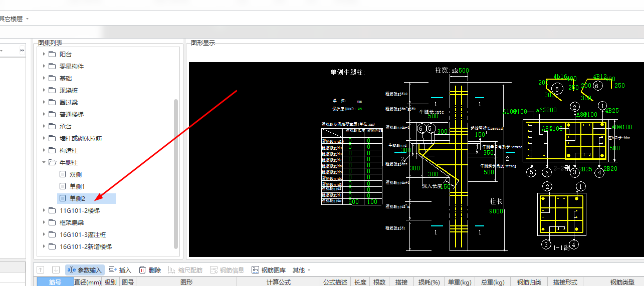Select the 墙柱或砌体拉筋 folder icon
This screenshot has width=644, height=286.
pos(52,138)
